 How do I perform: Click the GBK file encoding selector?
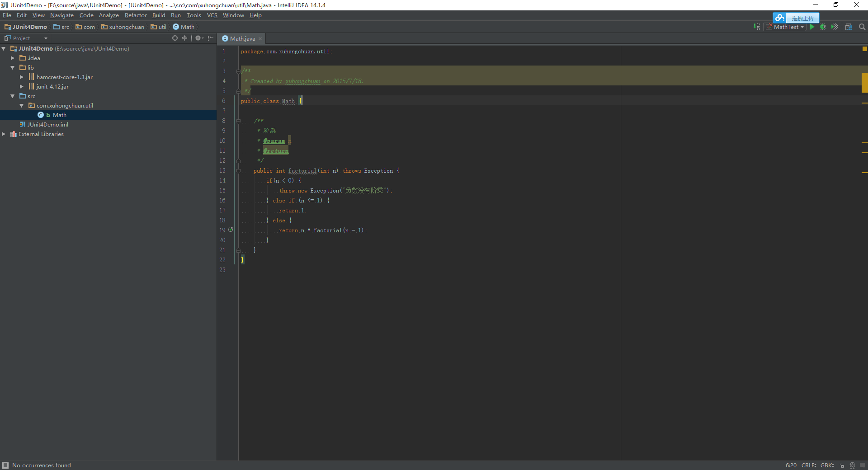(x=827, y=465)
